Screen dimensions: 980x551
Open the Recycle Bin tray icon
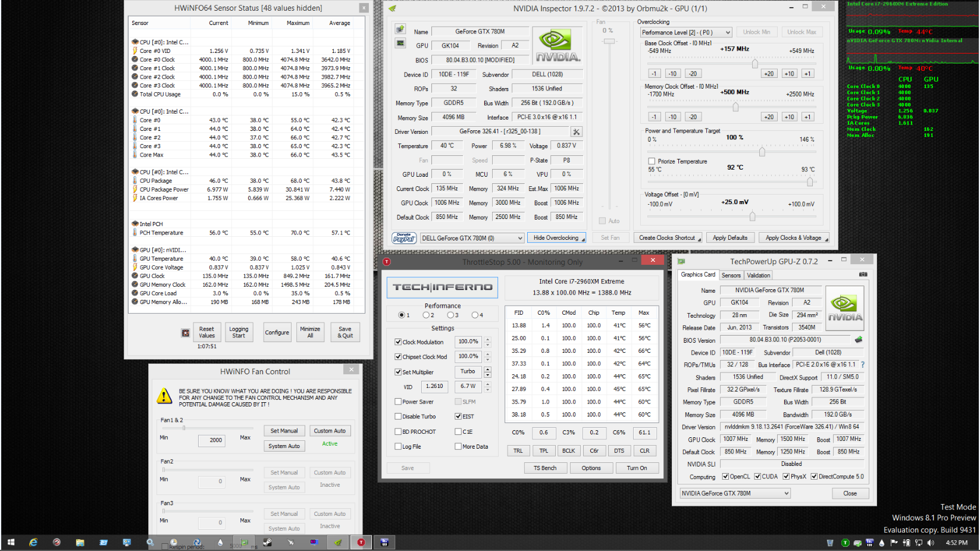(830, 543)
